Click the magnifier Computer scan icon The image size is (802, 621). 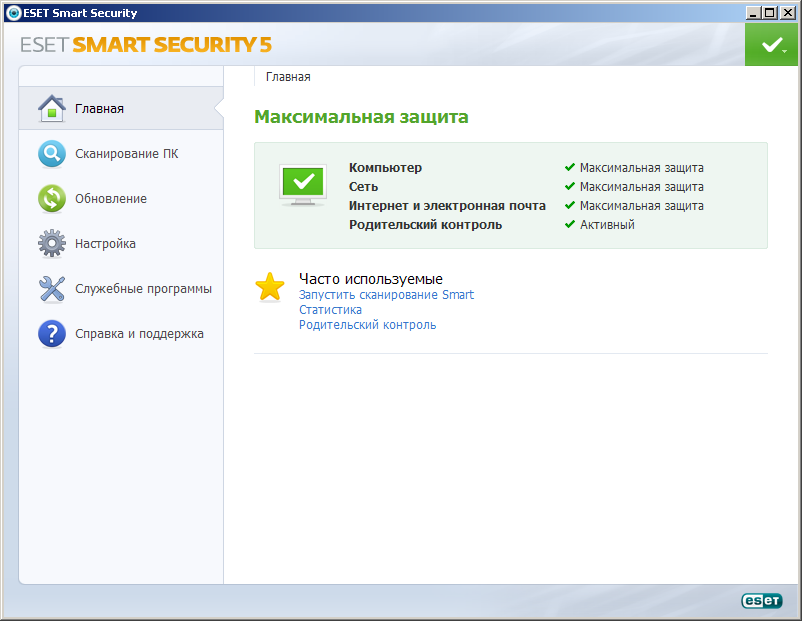[x=52, y=153]
